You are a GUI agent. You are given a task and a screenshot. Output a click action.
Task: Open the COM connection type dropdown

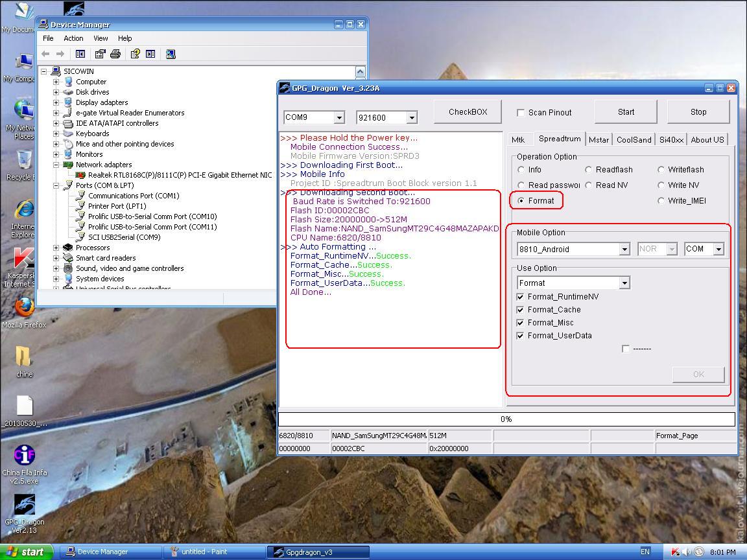tap(719, 249)
